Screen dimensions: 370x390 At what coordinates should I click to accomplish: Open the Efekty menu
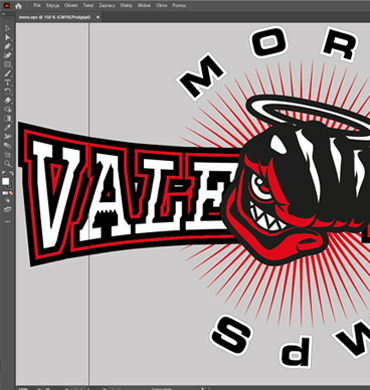click(126, 6)
